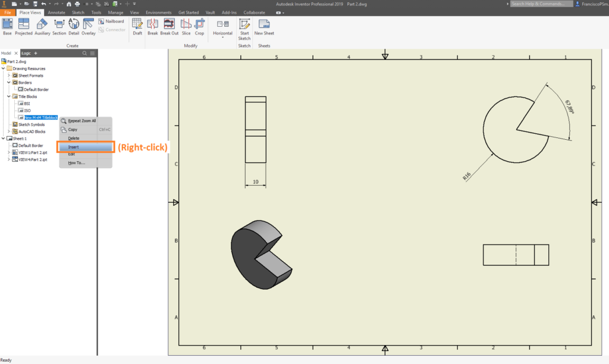Open the Tools ribbon tab
Screen dimensions: 609x364
(96, 12)
